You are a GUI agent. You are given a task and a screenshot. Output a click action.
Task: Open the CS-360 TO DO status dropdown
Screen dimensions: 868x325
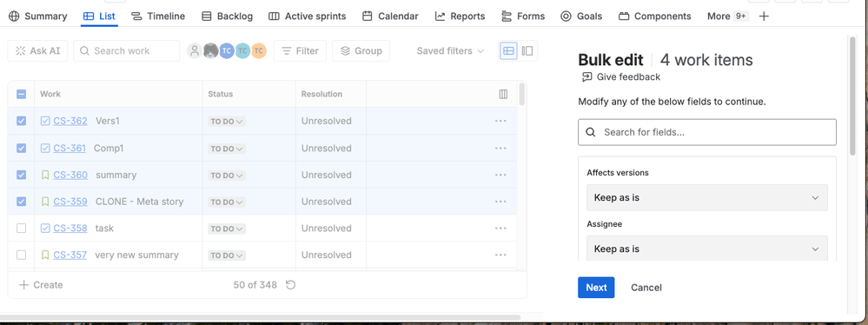point(227,175)
